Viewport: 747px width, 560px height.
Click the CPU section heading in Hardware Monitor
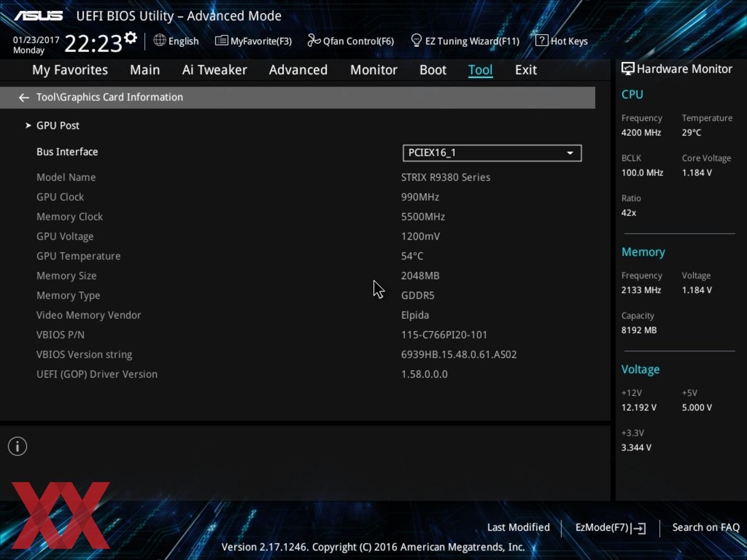pyautogui.click(x=632, y=94)
